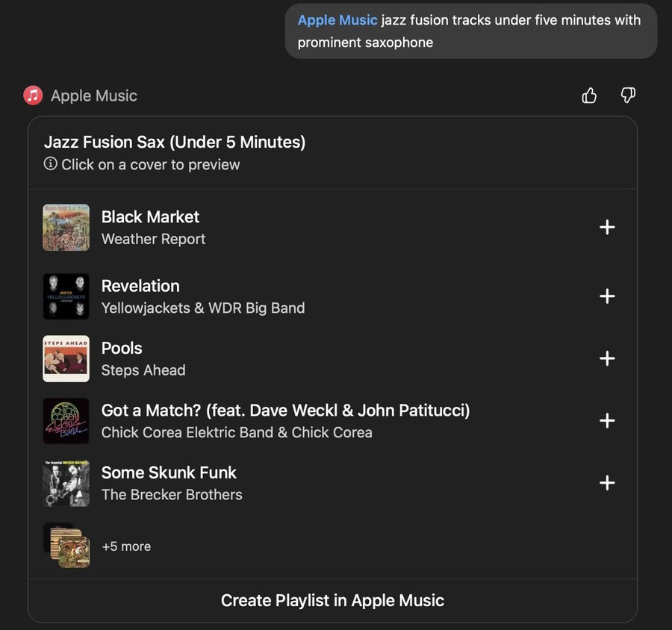The width and height of the screenshot is (672, 630).
Task: Create Playlist in Apple Music
Action: 332,600
